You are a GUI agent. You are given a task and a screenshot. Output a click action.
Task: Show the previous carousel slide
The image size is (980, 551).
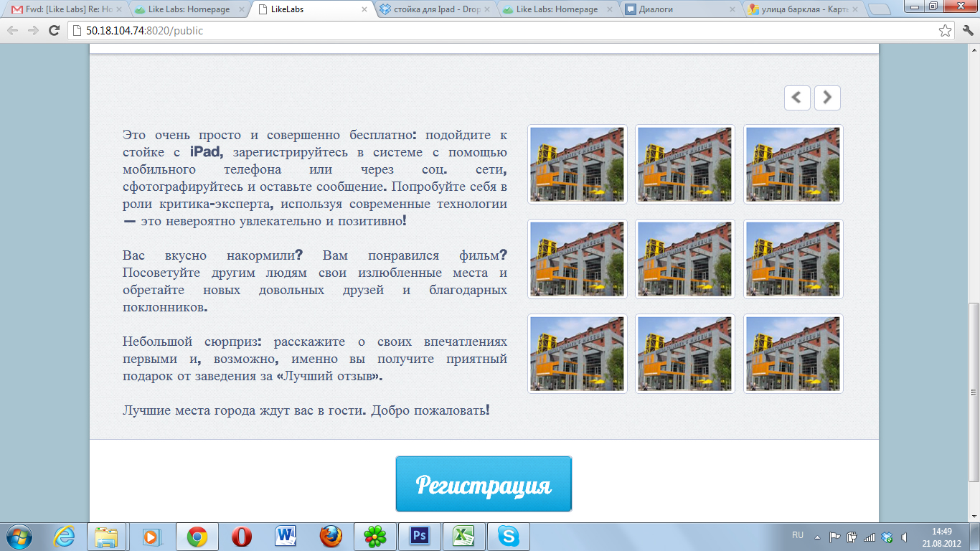797,98
